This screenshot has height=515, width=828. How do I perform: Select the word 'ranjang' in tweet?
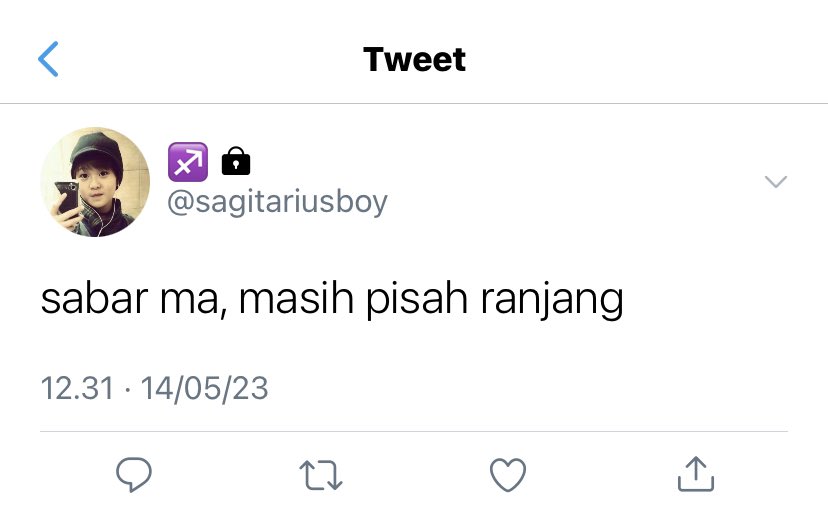552,301
